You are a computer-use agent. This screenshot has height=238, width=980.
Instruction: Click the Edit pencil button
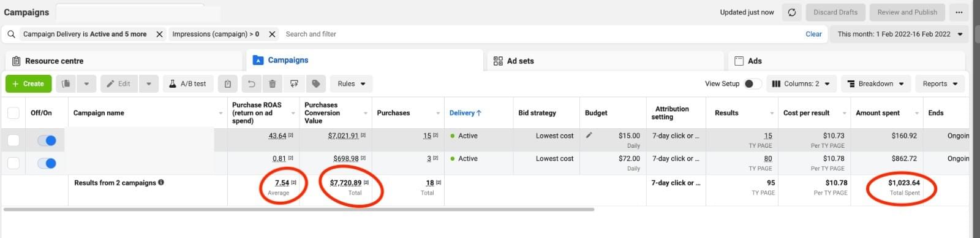click(x=119, y=84)
